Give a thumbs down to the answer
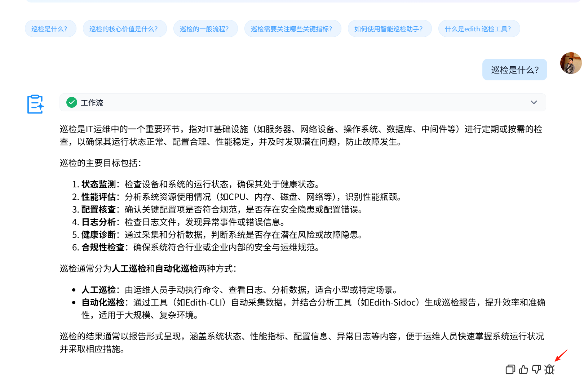The height and width of the screenshot is (387, 588). [536, 369]
